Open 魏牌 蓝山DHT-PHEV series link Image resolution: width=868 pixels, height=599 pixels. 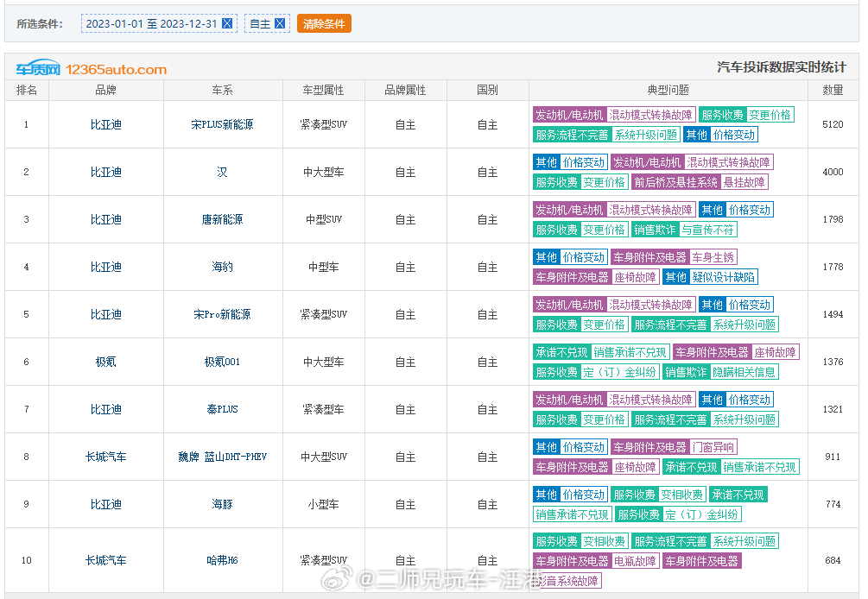click(222, 457)
